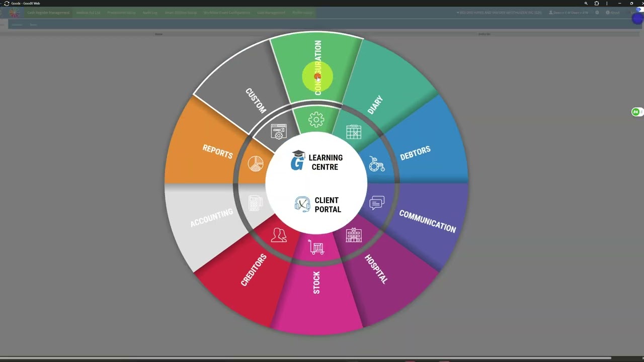Image resolution: width=644 pixels, height=362 pixels.
Task: Click the Communication chat bubble icon
Action: 376,203
